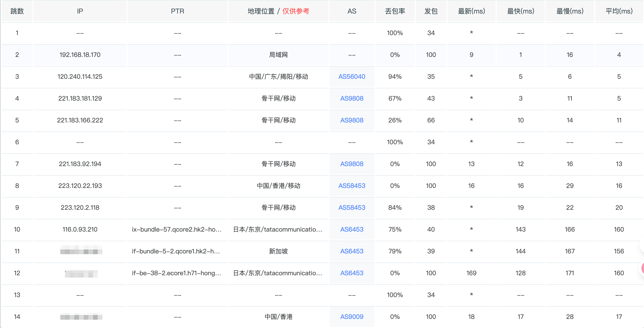
Task: Click the PTR column header
Action: (x=178, y=11)
